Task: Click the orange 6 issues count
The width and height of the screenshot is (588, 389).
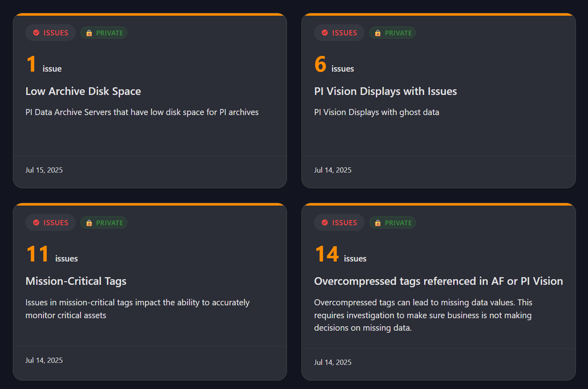Action: (x=320, y=64)
